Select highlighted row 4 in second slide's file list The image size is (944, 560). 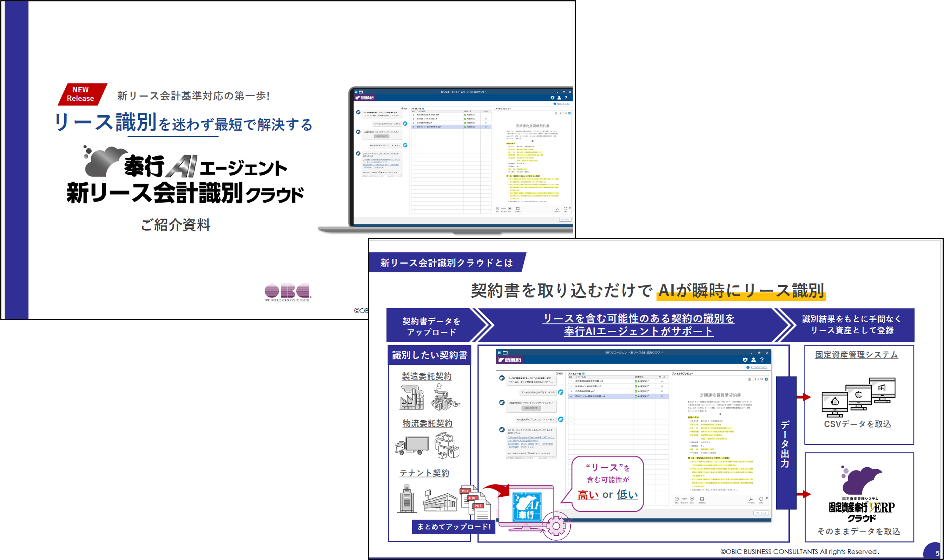tap(619, 396)
